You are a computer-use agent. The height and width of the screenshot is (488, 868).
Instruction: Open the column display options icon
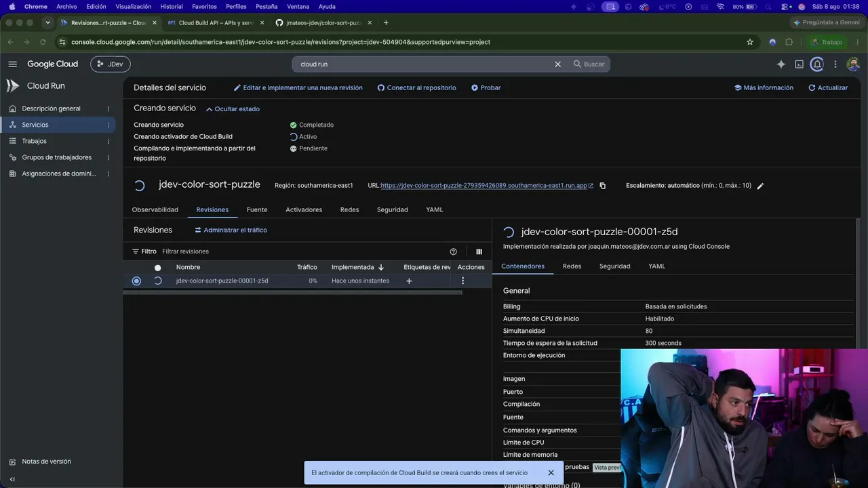point(479,251)
